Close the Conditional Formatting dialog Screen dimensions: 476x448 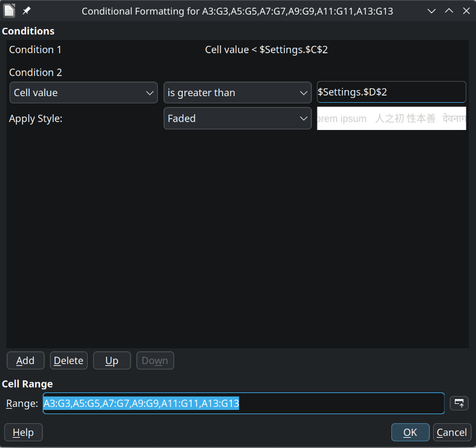466,11
